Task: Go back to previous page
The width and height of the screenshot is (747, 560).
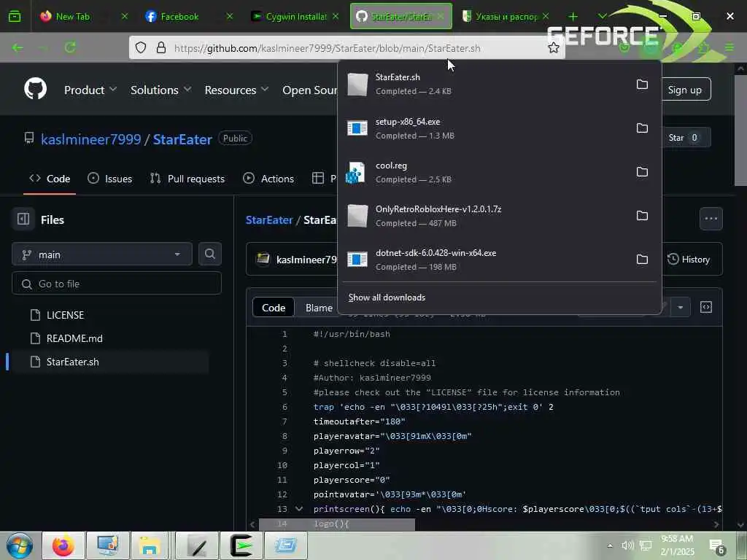Action: pyautogui.click(x=18, y=47)
